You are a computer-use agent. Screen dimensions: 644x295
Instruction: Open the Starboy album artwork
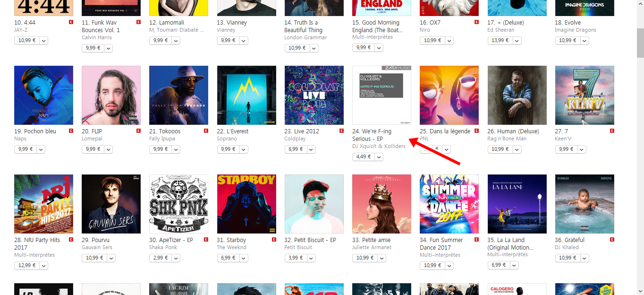[246, 204]
